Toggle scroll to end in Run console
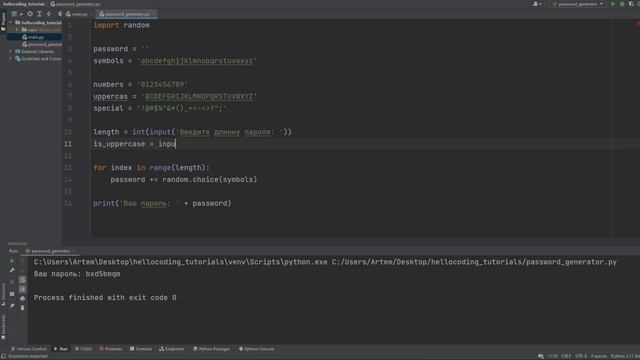The height and width of the screenshot is (360, 640). coord(22,289)
